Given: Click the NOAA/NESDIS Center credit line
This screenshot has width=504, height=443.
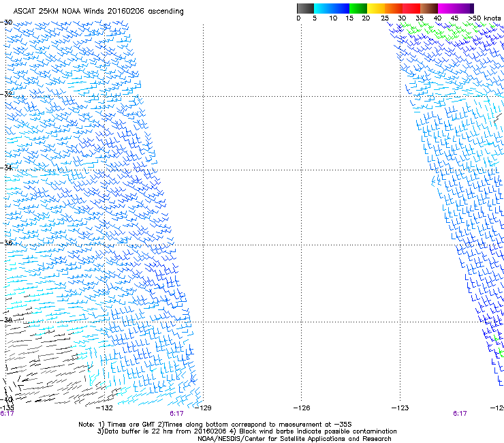Looking at the screenshot, I should click(x=294, y=439).
